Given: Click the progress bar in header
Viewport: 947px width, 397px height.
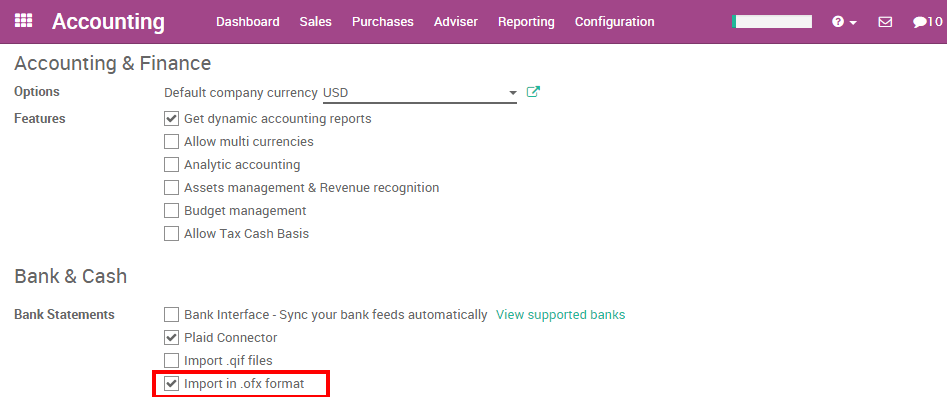Looking at the screenshot, I should tap(772, 22).
